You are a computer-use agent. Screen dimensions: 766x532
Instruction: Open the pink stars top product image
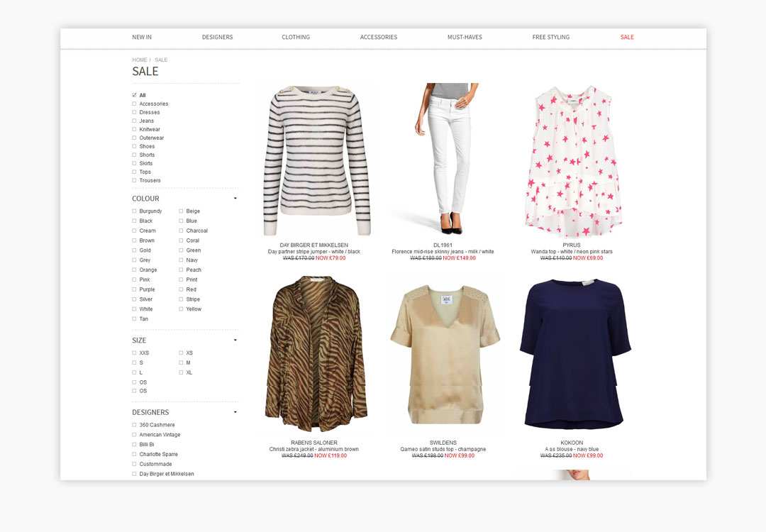coord(572,161)
